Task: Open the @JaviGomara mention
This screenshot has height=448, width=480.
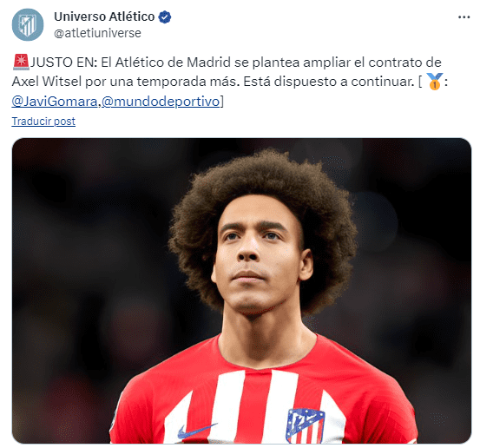Action: point(55,102)
